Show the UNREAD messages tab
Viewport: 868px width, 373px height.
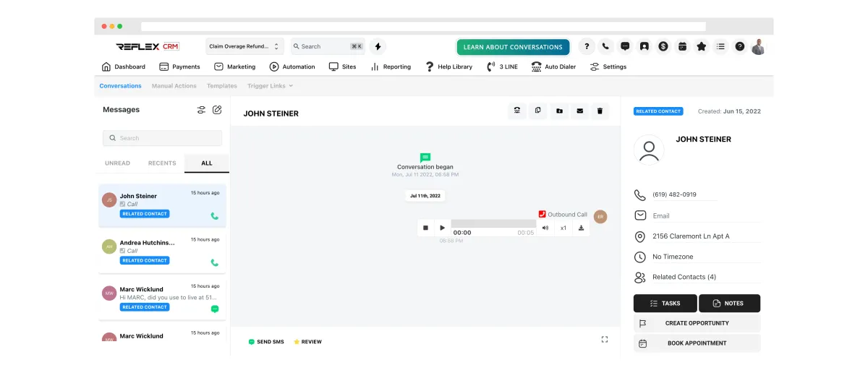tap(117, 163)
